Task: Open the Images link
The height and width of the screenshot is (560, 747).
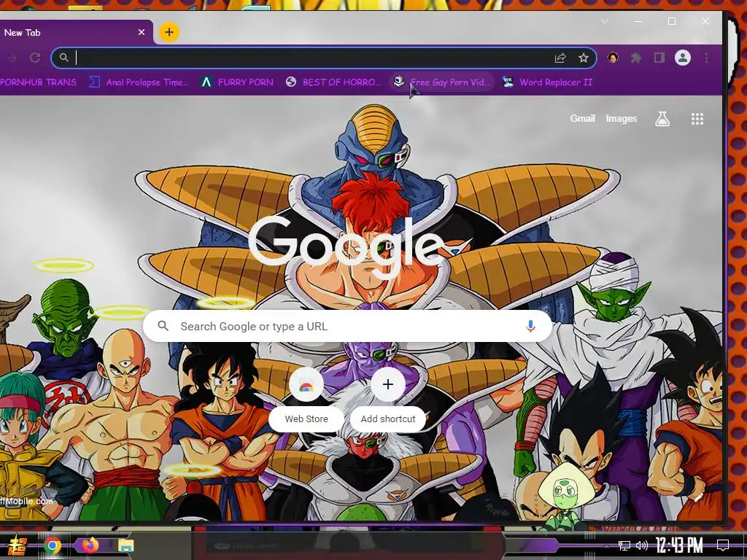Action: click(x=622, y=119)
